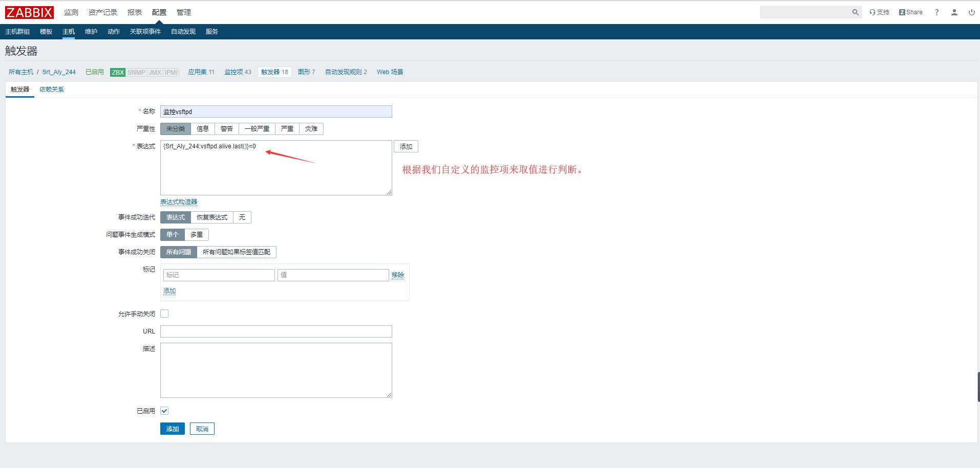Go to 动作 submenu
This screenshot has width=980, height=468.
pyautogui.click(x=114, y=32)
